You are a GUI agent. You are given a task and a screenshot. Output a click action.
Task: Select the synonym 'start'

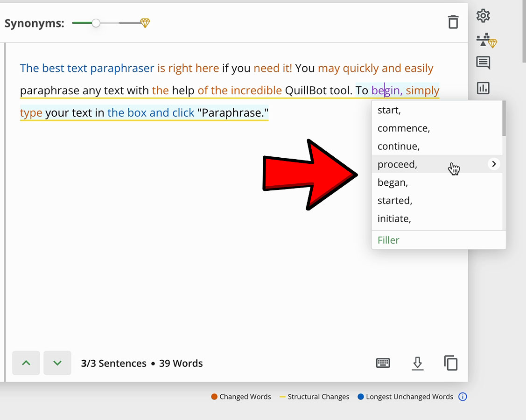coord(388,110)
